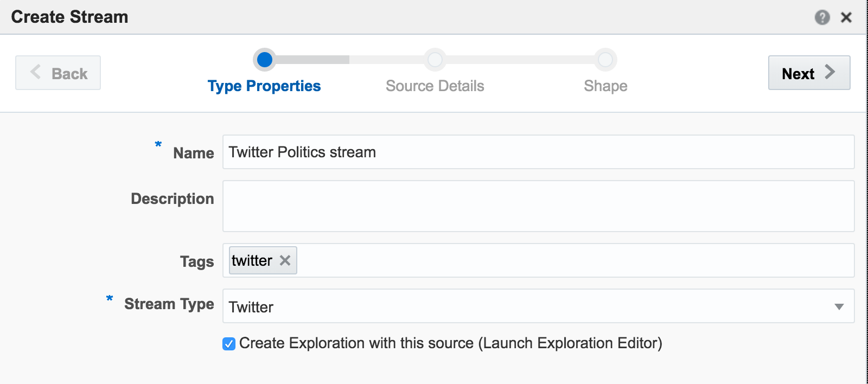Screen dimensions: 868x384
Task: Close the Create Stream dialog
Action: [846, 17]
